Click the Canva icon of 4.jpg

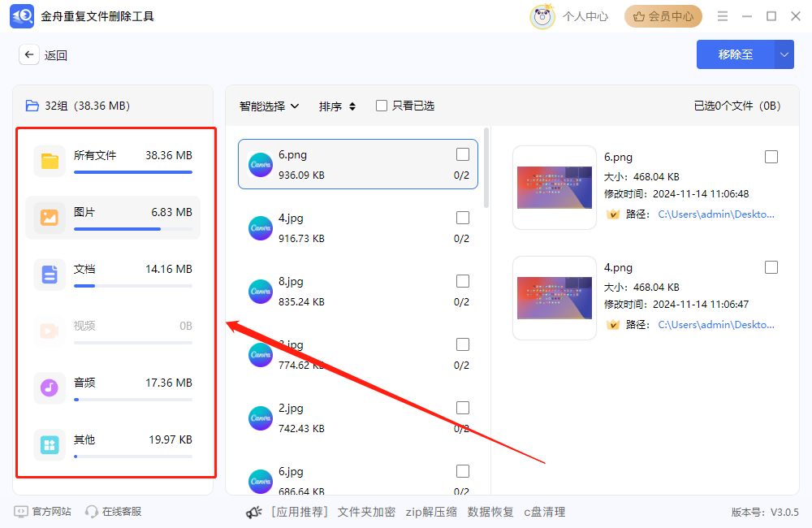click(x=261, y=228)
